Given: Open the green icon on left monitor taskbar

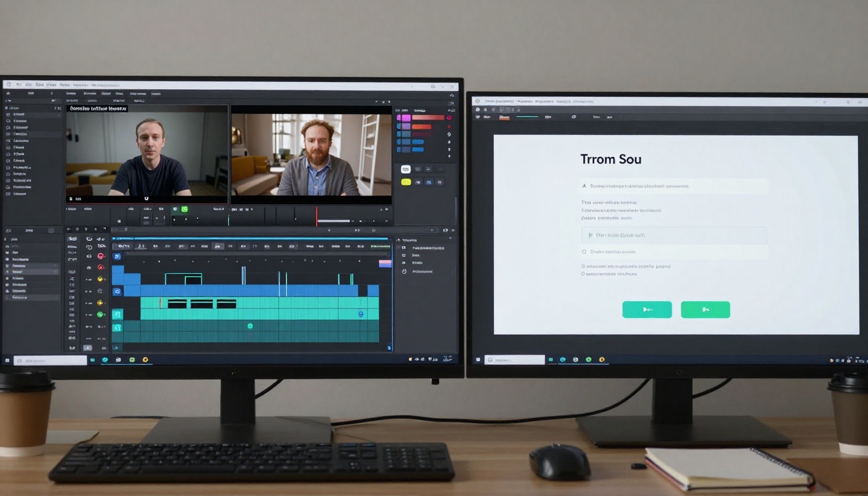Looking at the screenshot, I should (x=132, y=360).
